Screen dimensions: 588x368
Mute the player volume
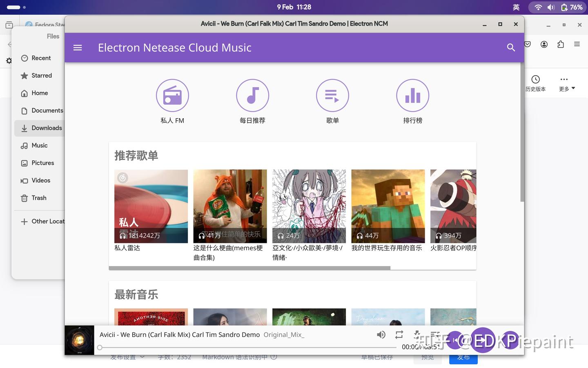point(381,334)
